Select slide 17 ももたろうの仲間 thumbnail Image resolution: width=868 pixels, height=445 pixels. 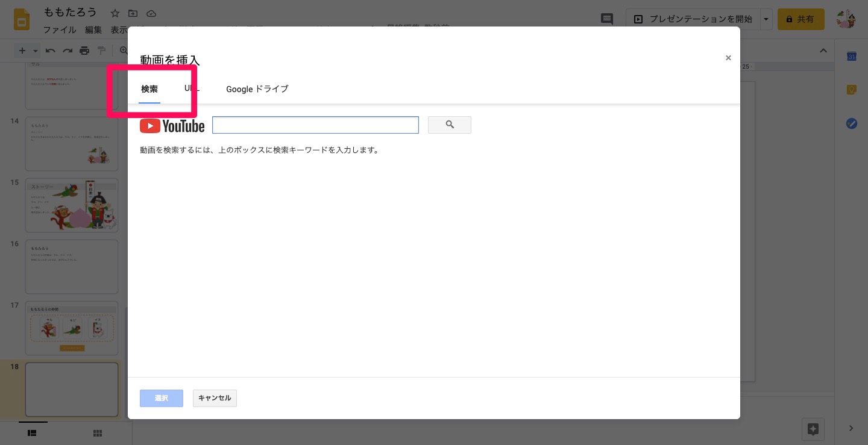(x=72, y=328)
